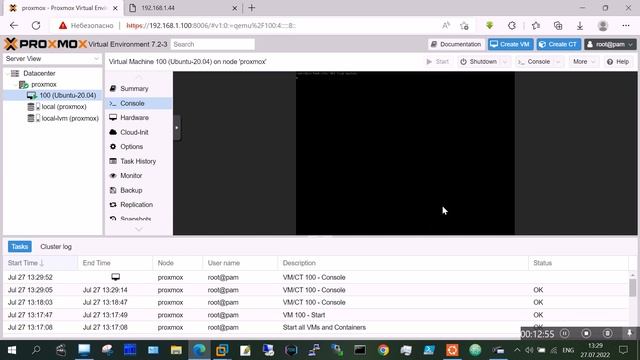The image size is (640, 360).
Task: Open the Cloud-Init configuration page
Action: tap(134, 132)
